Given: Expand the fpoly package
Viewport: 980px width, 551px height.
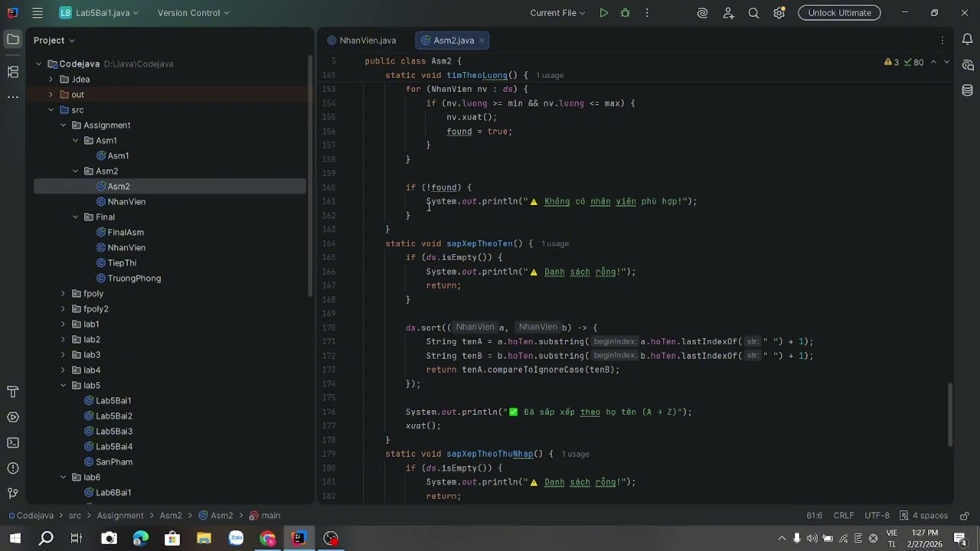Looking at the screenshot, I should (64, 294).
